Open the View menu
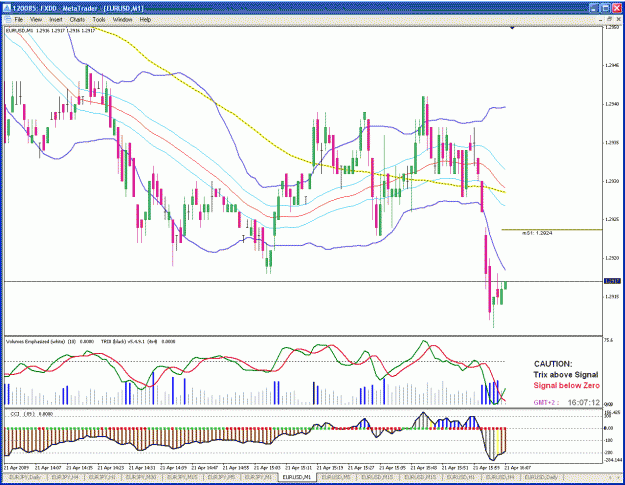 [36, 20]
